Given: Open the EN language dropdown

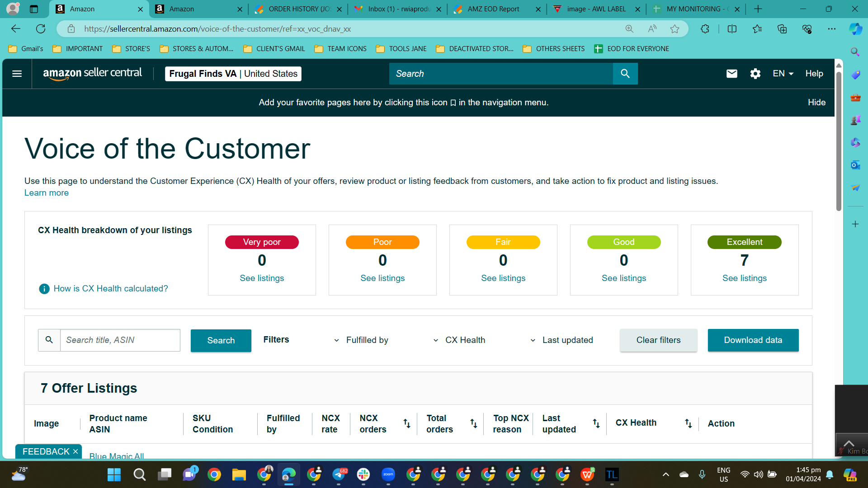Looking at the screenshot, I should [783, 74].
